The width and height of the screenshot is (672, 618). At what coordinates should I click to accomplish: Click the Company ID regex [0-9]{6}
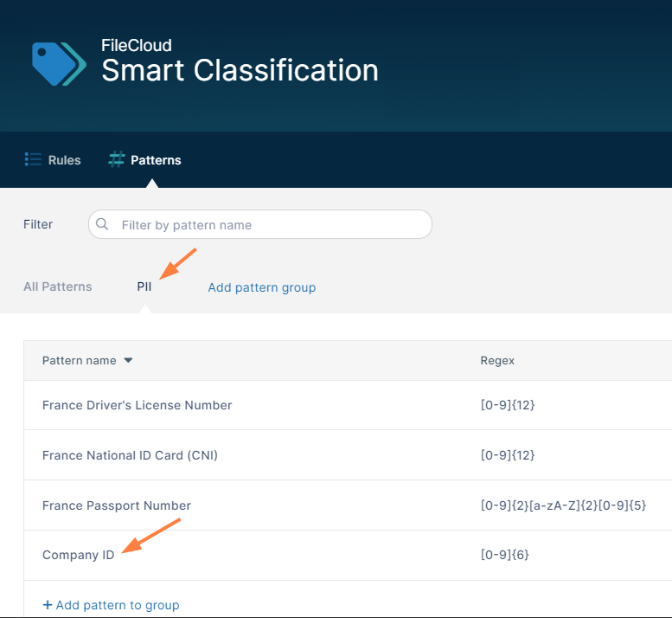(x=504, y=555)
